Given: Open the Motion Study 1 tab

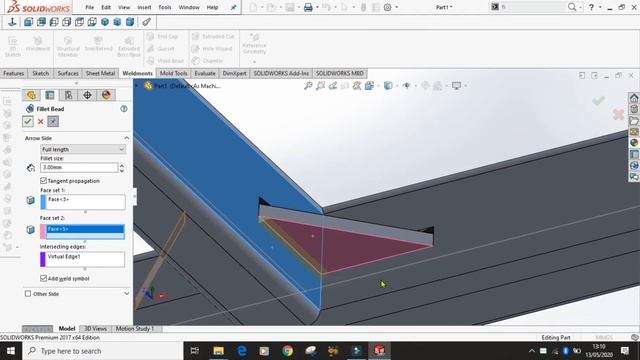Looking at the screenshot, I should (x=135, y=329).
